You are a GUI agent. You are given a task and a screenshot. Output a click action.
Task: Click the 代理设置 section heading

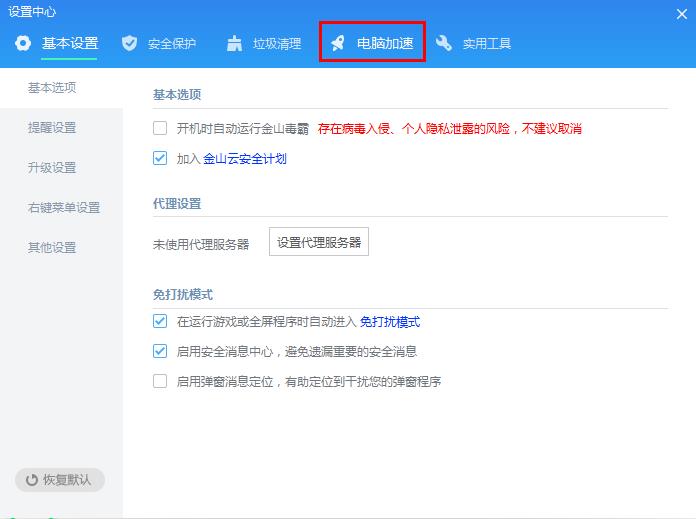(x=177, y=204)
